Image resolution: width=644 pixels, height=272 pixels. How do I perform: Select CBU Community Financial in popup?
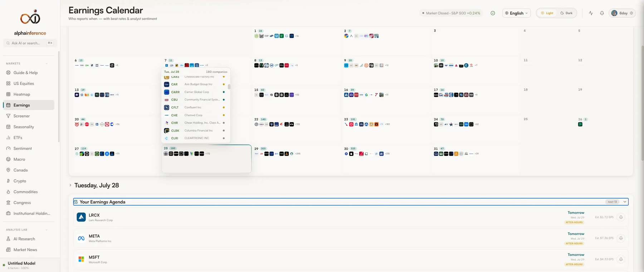195,100
